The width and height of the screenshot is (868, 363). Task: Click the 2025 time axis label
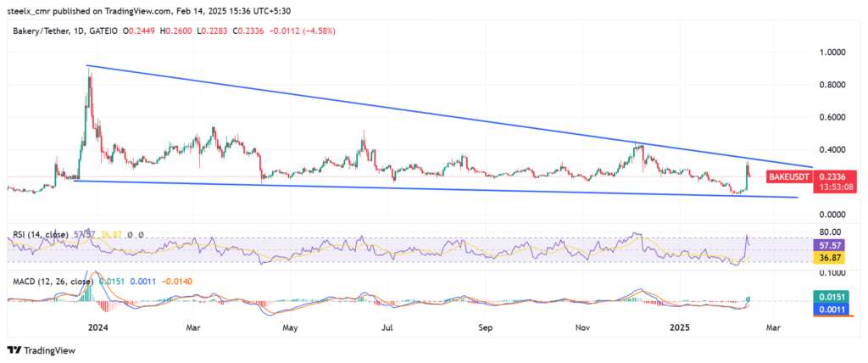click(x=679, y=328)
